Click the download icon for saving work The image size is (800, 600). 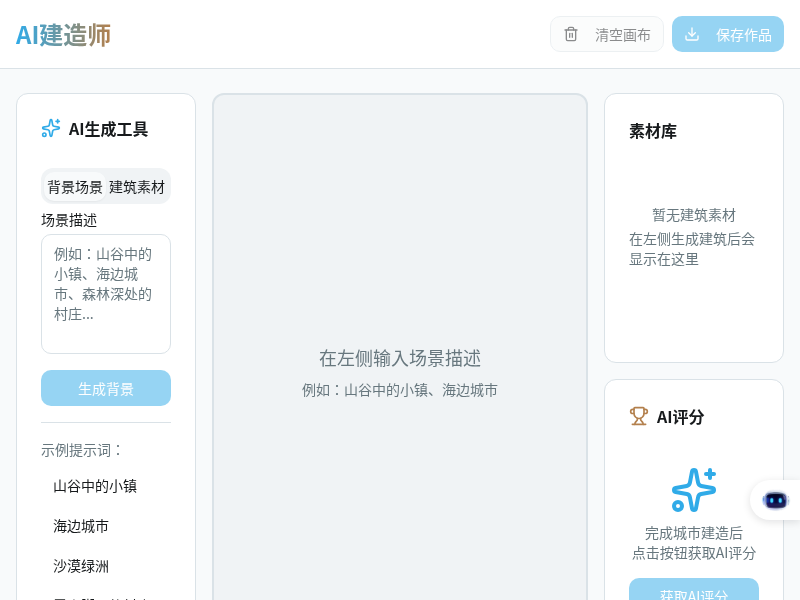[692, 34]
